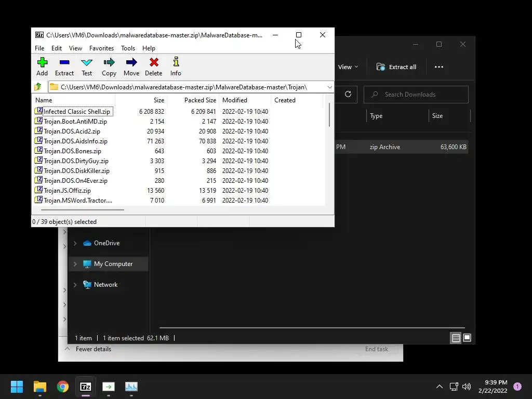Open the 7-Zip address path dropdown
Viewport: 532px width, 399px height.
click(329, 87)
